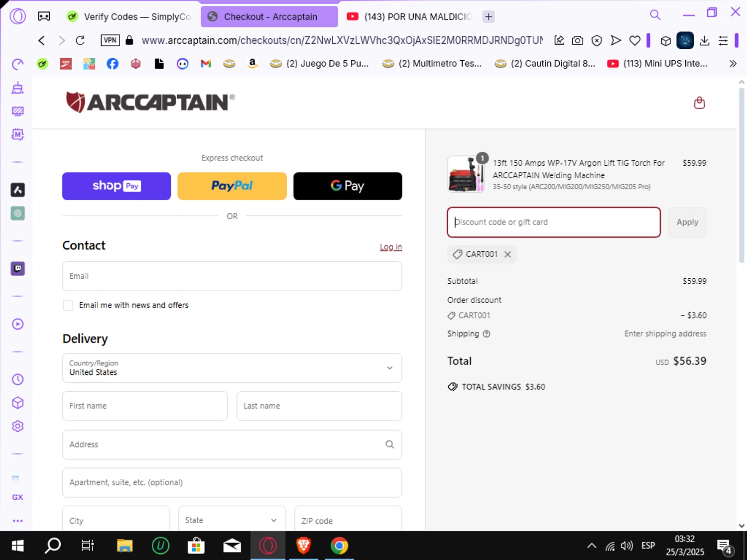Image resolution: width=747 pixels, height=560 pixels.
Task: Open sidebar settings gear icon
Action: click(18, 426)
